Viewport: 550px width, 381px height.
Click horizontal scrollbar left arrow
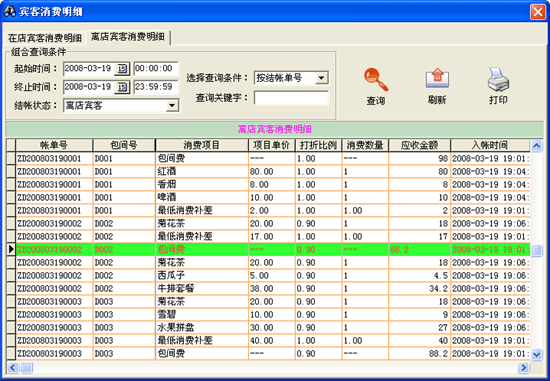point(13,368)
